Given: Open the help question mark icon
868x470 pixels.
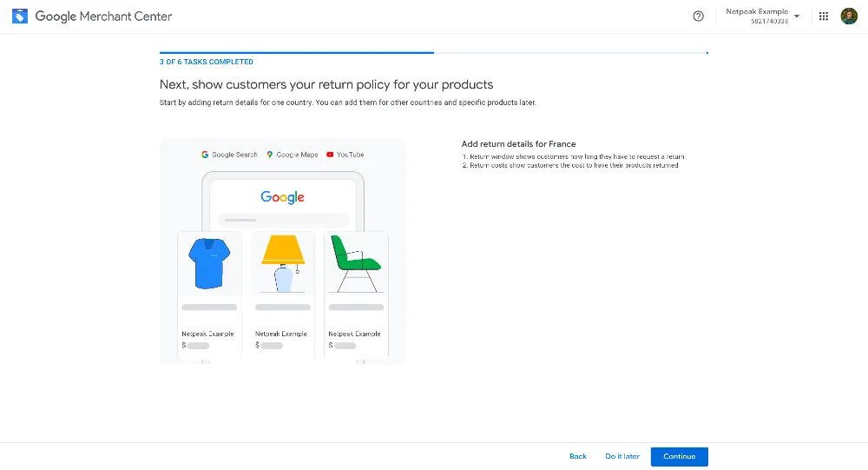Looking at the screenshot, I should [x=698, y=17].
